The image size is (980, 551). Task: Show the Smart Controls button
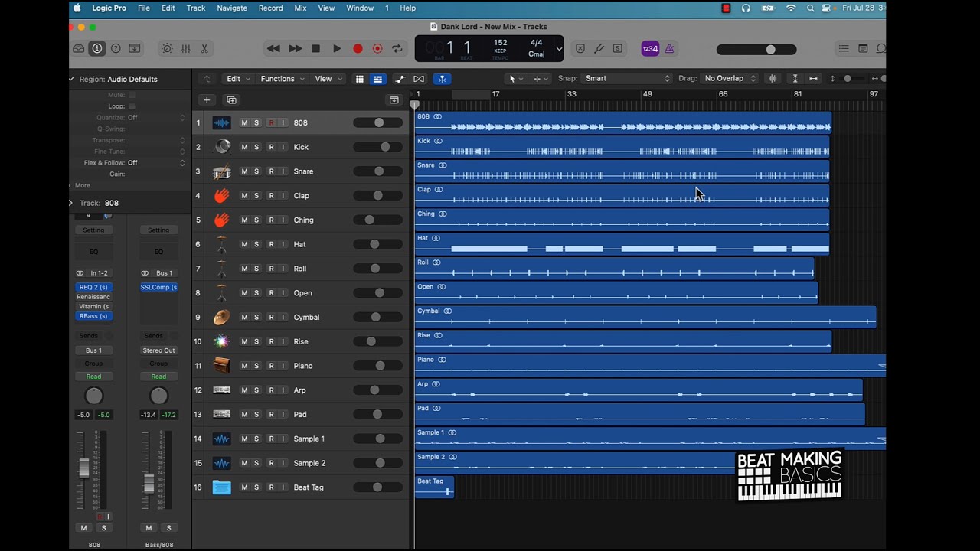coord(167,48)
